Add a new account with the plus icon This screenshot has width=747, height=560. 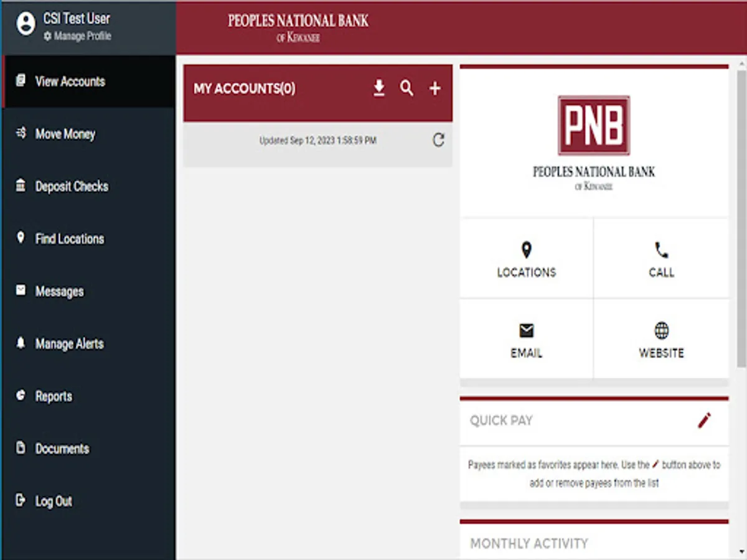pos(434,88)
